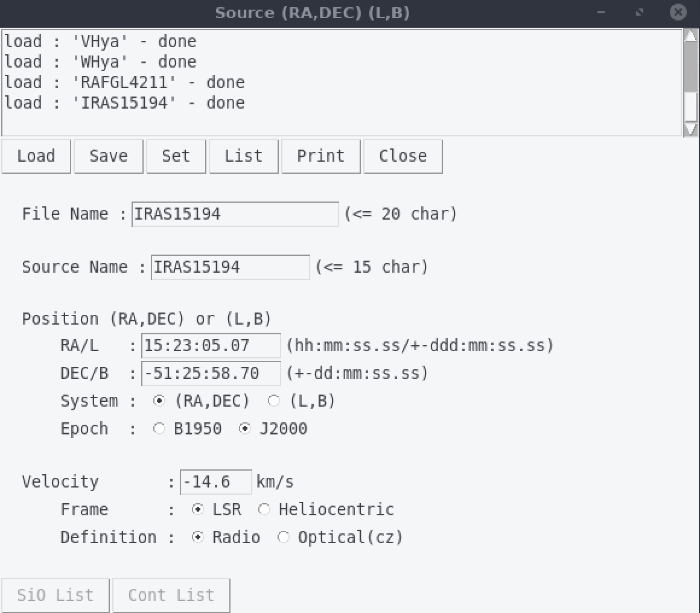
Task: Select the (RA,DEC) coordinate system
Action: pos(159,401)
